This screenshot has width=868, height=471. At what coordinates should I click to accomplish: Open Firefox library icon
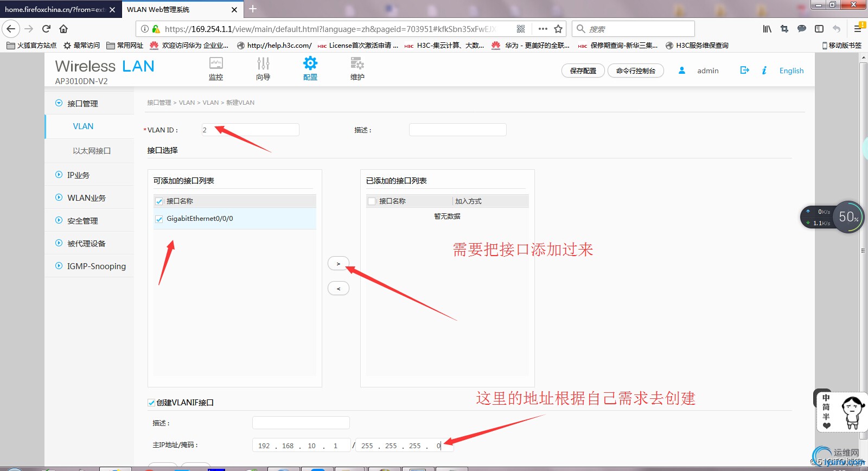767,29
